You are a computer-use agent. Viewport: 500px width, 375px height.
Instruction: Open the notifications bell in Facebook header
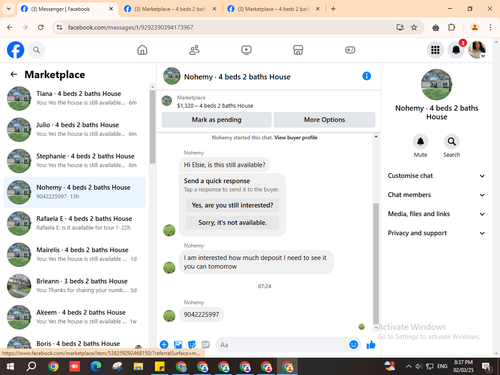click(x=456, y=50)
